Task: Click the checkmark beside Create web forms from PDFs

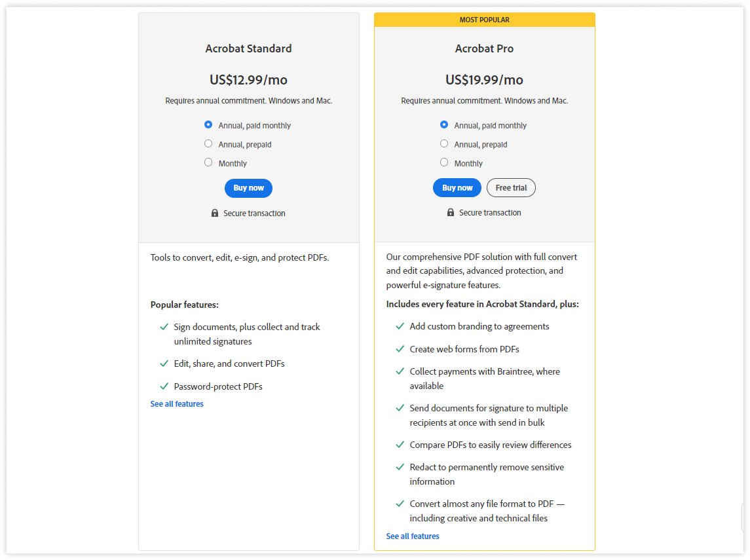Action: click(x=400, y=348)
